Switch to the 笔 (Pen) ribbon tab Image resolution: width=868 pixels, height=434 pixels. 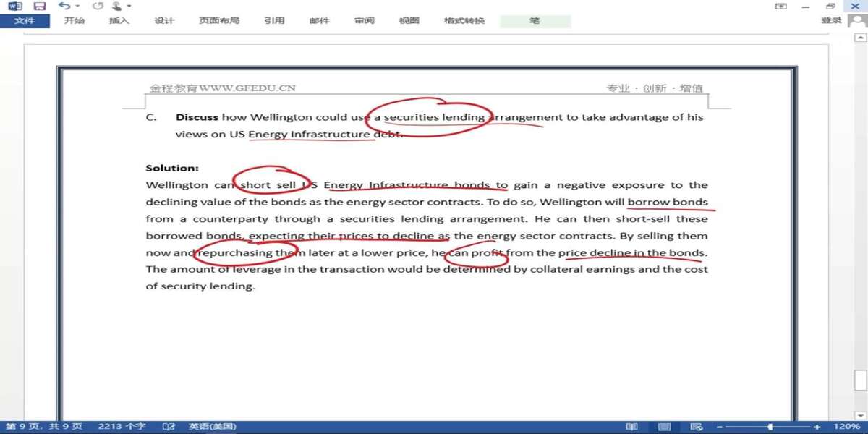(x=535, y=21)
